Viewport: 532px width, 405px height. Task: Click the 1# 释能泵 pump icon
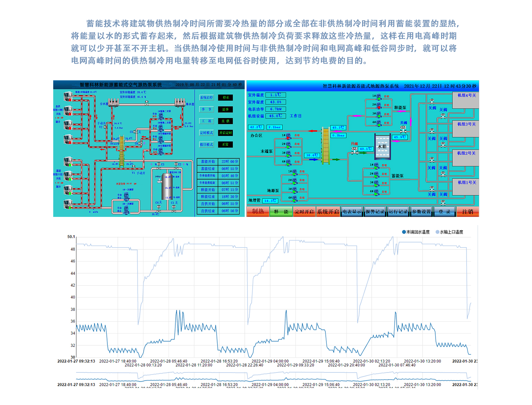379,97
